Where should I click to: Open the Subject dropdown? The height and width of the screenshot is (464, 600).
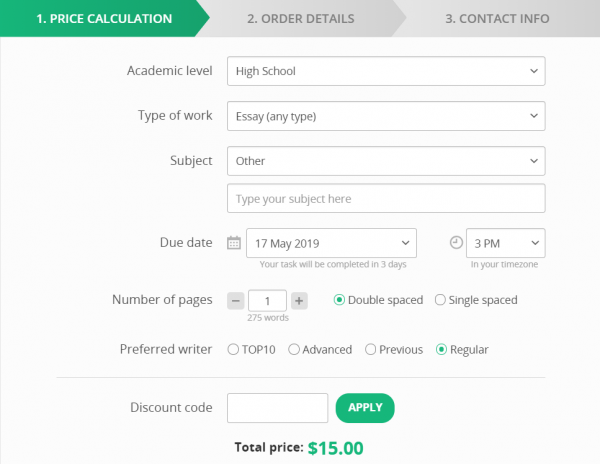click(386, 160)
